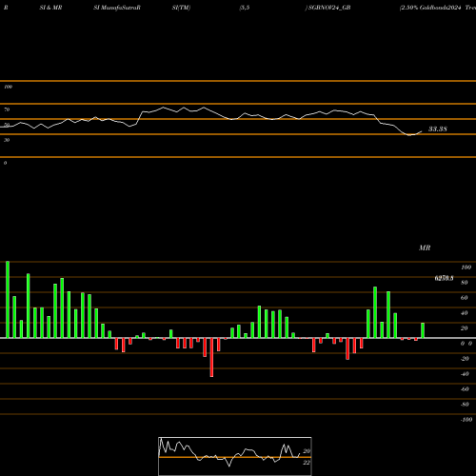This screenshot has height=476, width=476.
Task: Click the end point of the RSI line
Action: pos(422,131)
